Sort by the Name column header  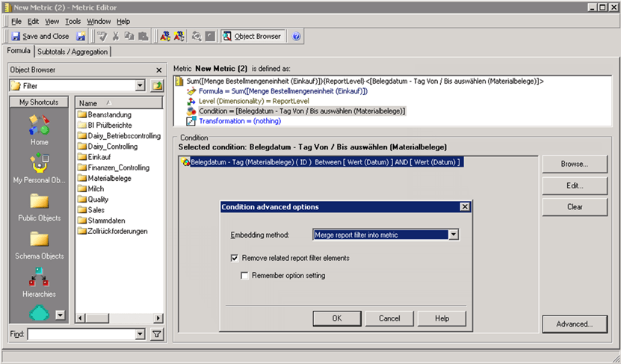119,103
